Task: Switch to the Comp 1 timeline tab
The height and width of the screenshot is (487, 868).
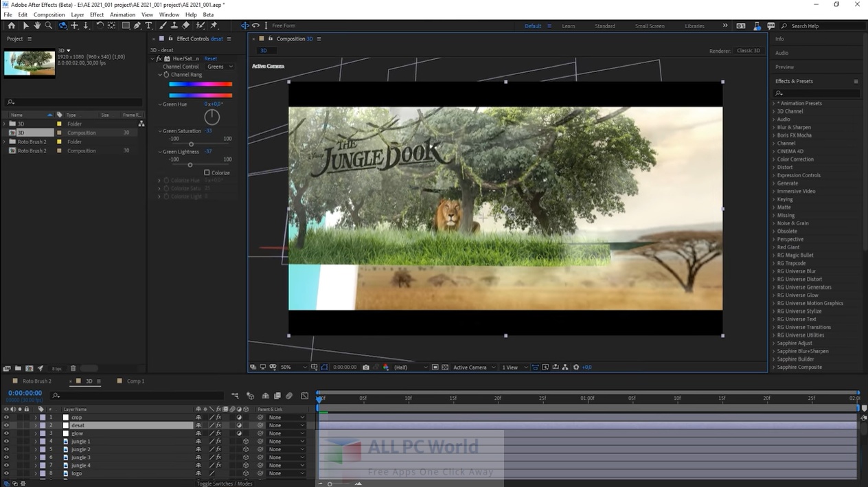Action: click(135, 381)
